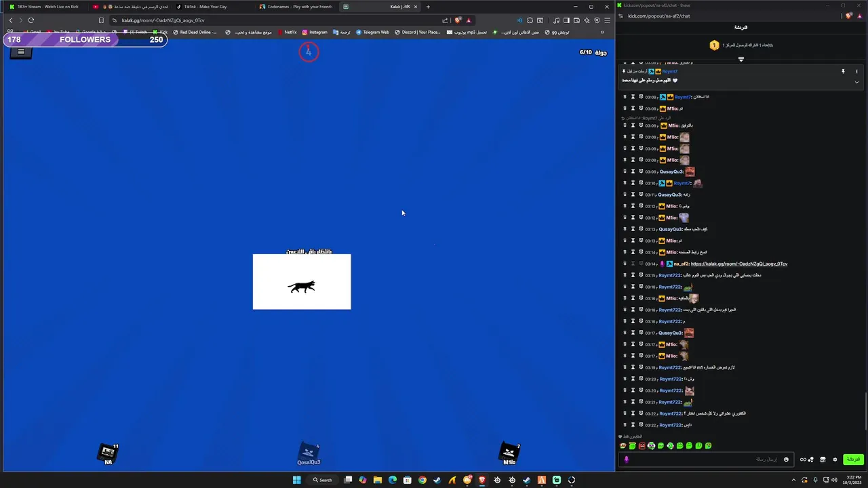Send message with the green chat button
Image resolution: width=868 pixels, height=488 pixels.
coord(853,460)
